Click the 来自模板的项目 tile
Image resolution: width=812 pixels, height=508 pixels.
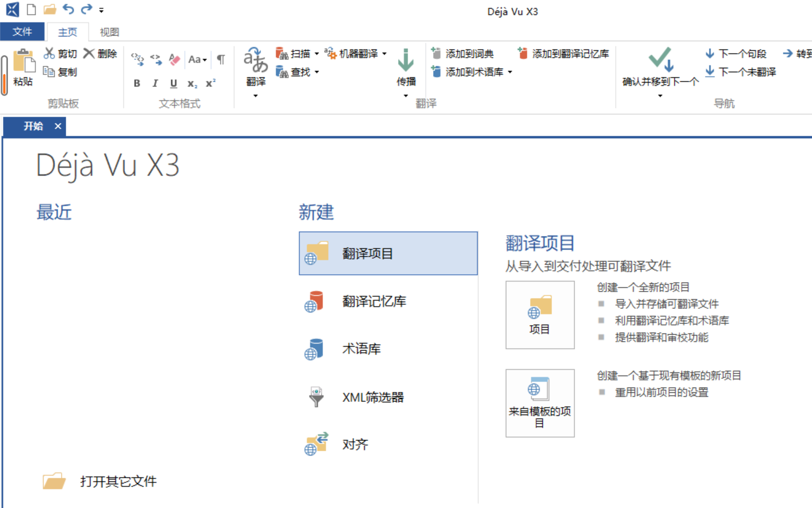pyautogui.click(x=540, y=403)
